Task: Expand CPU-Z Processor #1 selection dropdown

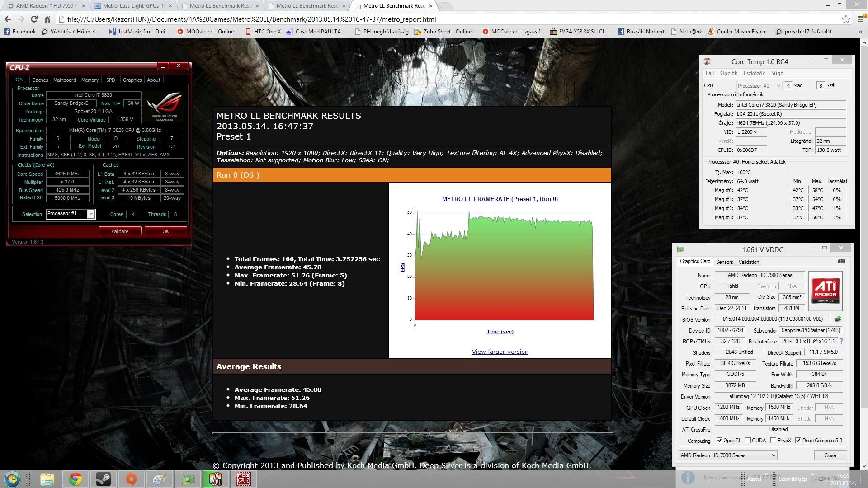Action: 91,214
